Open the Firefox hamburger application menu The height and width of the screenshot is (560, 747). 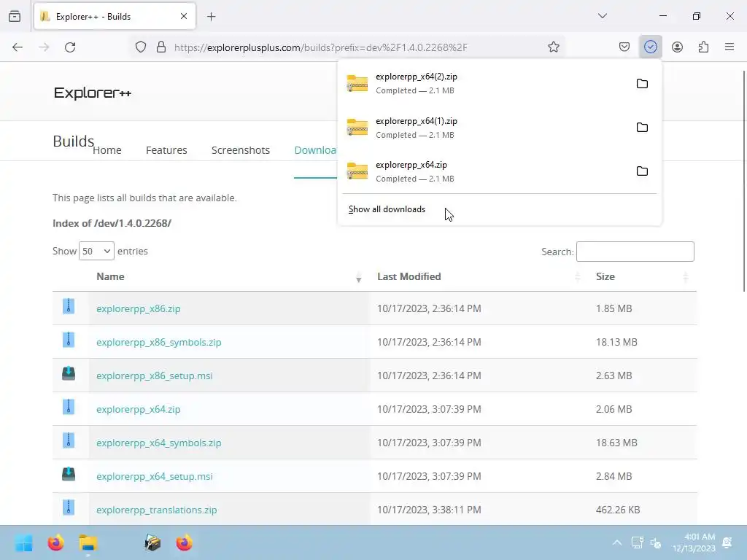click(729, 47)
